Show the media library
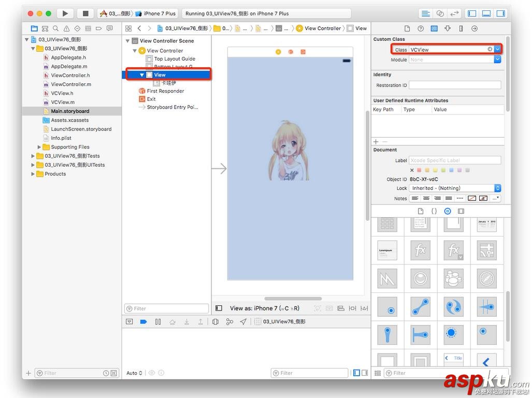Image resolution: width=532 pixels, height=398 pixels. pos(461,211)
